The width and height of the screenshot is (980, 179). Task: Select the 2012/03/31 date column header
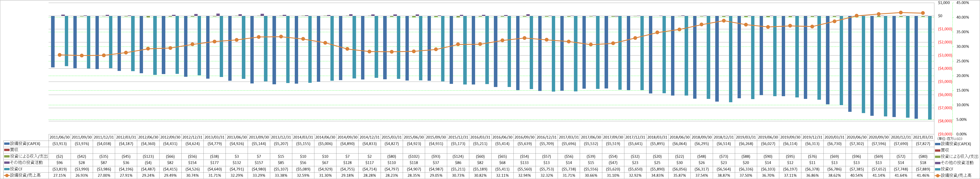coord(126,137)
